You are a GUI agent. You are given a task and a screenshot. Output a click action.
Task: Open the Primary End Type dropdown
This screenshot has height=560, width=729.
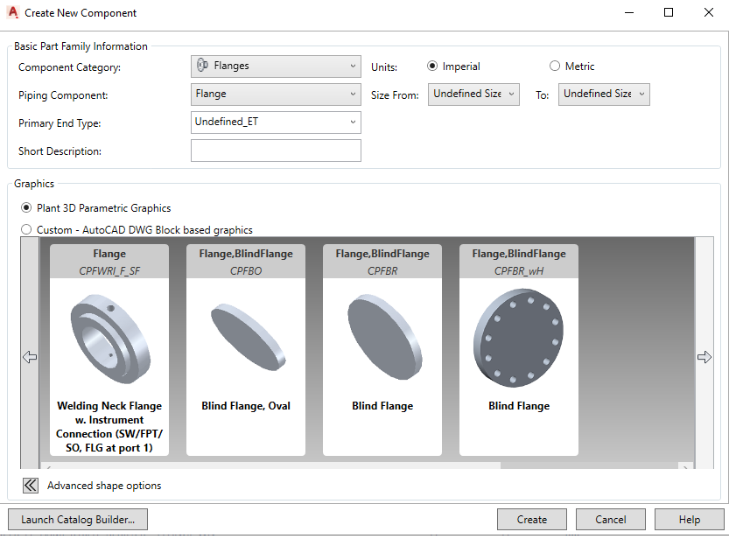coord(276,122)
